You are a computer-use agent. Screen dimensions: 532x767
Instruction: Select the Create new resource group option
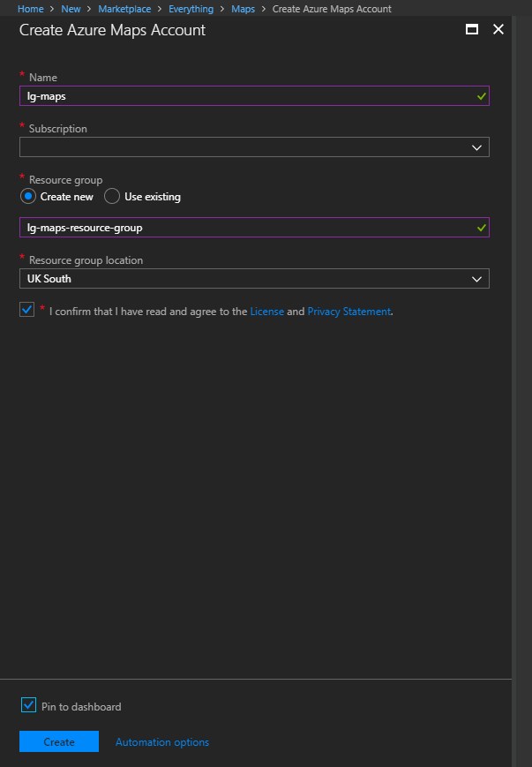click(27, 196)
